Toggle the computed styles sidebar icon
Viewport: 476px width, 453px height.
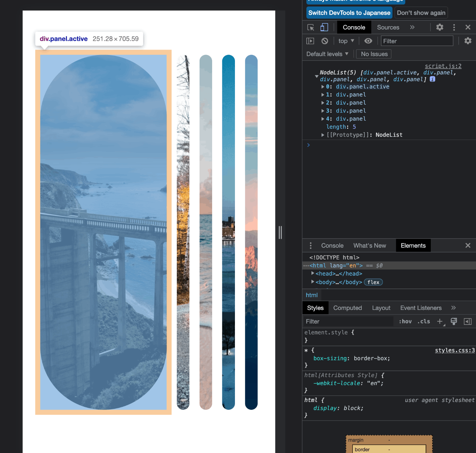468,321
